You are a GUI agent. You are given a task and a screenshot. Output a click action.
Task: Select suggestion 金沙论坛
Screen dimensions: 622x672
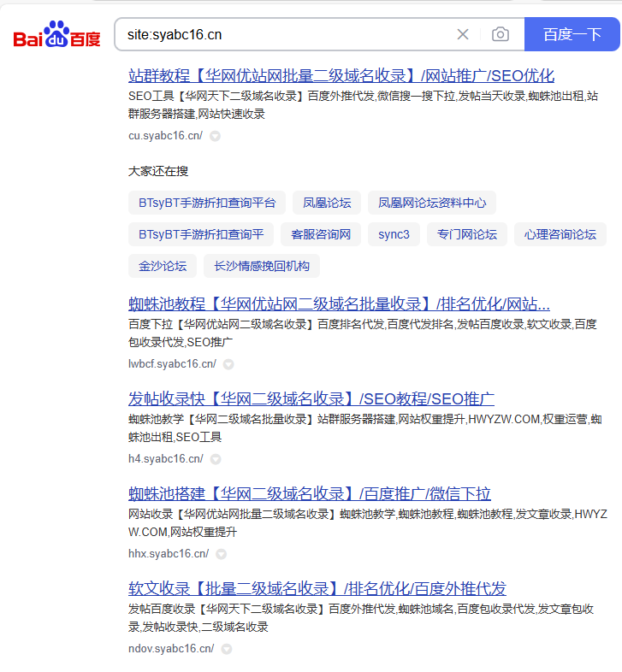click(163, 266)
